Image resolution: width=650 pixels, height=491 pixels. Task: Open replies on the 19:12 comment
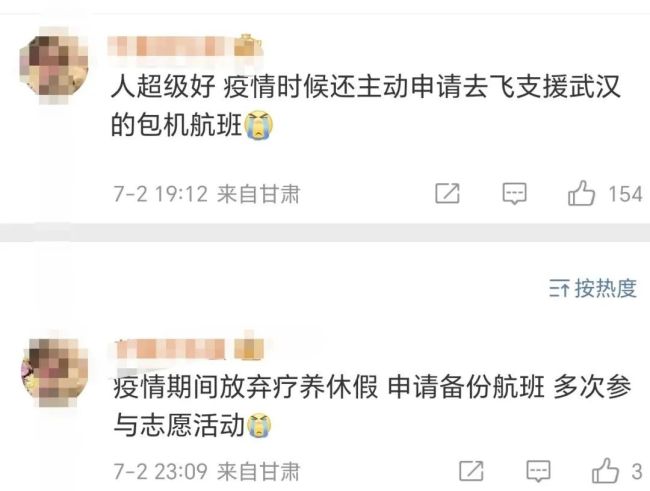(x=514, y=193)
